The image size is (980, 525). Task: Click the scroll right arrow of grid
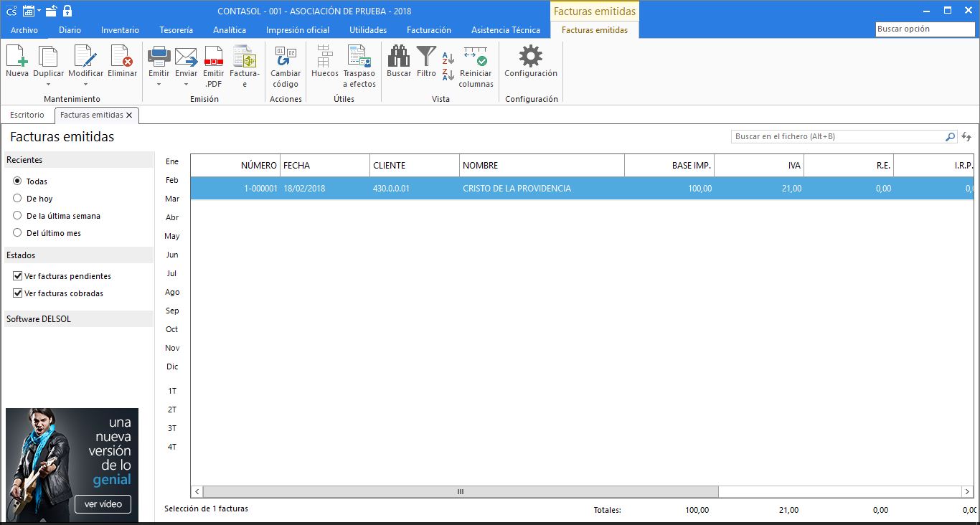click(967, 492)
